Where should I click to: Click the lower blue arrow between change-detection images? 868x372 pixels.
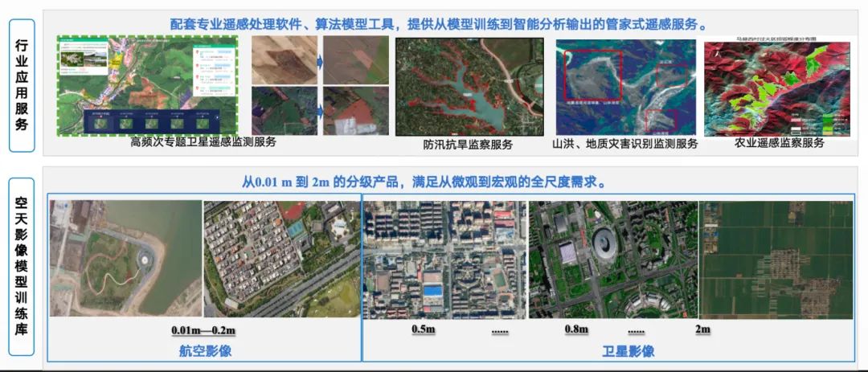coord(319,111)
